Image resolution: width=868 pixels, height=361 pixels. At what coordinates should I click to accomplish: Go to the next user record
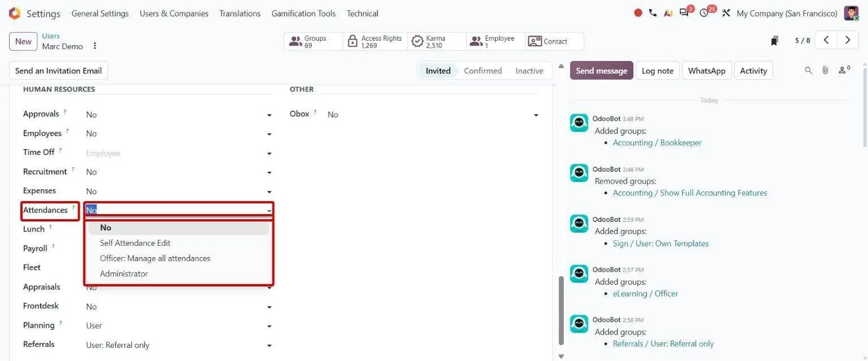(848, 40)
